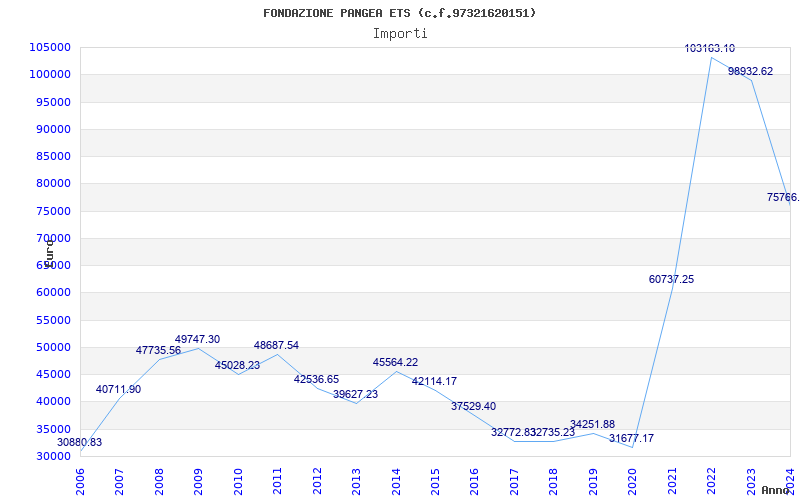The height and width of the screenshot is (500, 800).
Task: Click the y-axis value 35000
Action: (53, 429)
